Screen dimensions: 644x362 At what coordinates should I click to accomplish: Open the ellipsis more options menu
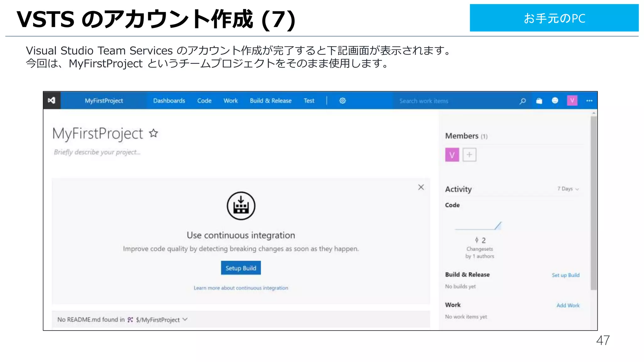[x=589, y=101]
